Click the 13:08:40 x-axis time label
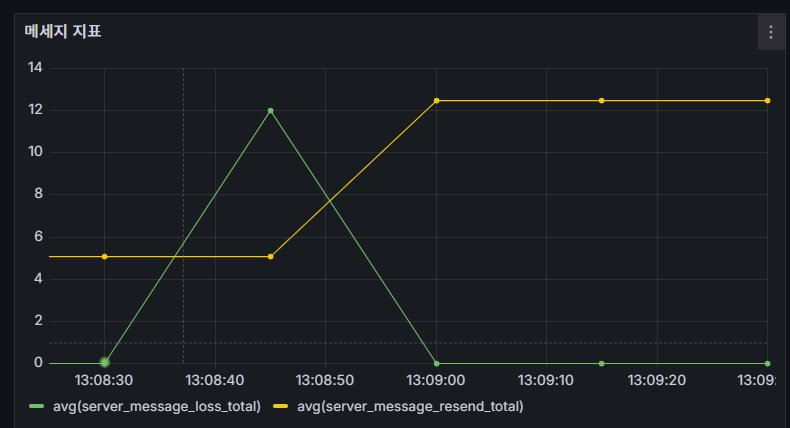 point(214,381)
